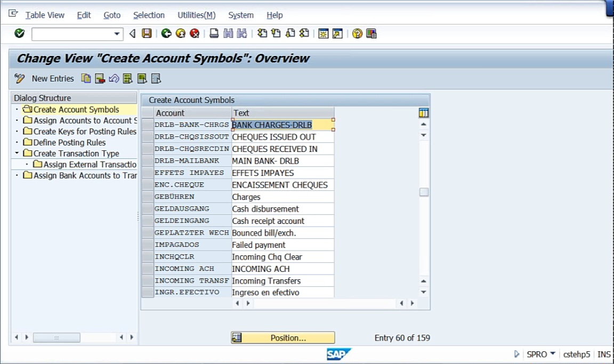This screenshot has width=614, height=364.
Task: Toggle Display/Change mode with the pencil icon
Action: [x=19, y=79]
